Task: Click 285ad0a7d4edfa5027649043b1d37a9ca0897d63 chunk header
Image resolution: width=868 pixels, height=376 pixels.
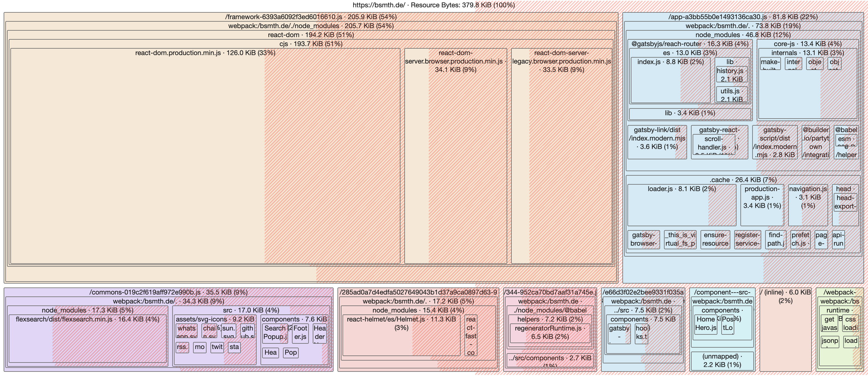Action: point(418,293)
